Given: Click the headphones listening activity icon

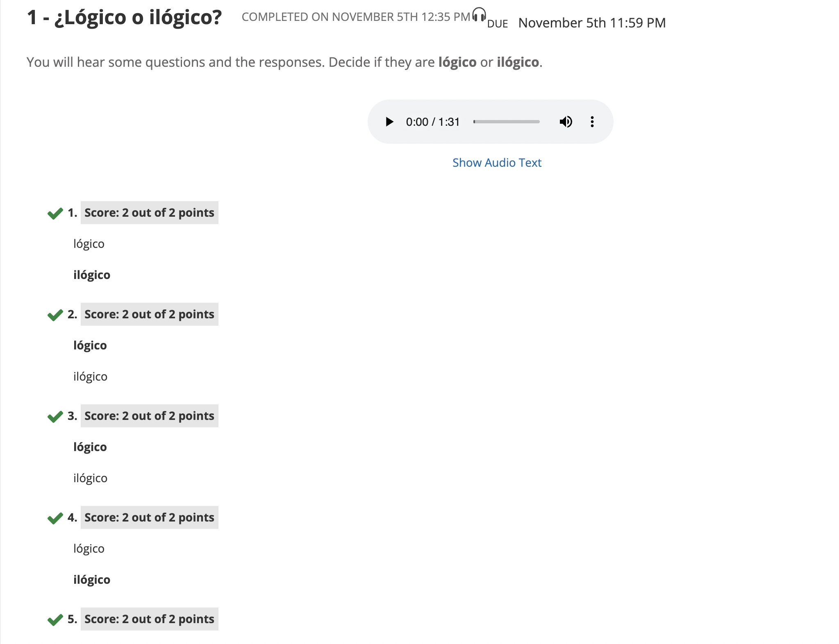Looking at the screenshot, I should click(x=479, y=15).
